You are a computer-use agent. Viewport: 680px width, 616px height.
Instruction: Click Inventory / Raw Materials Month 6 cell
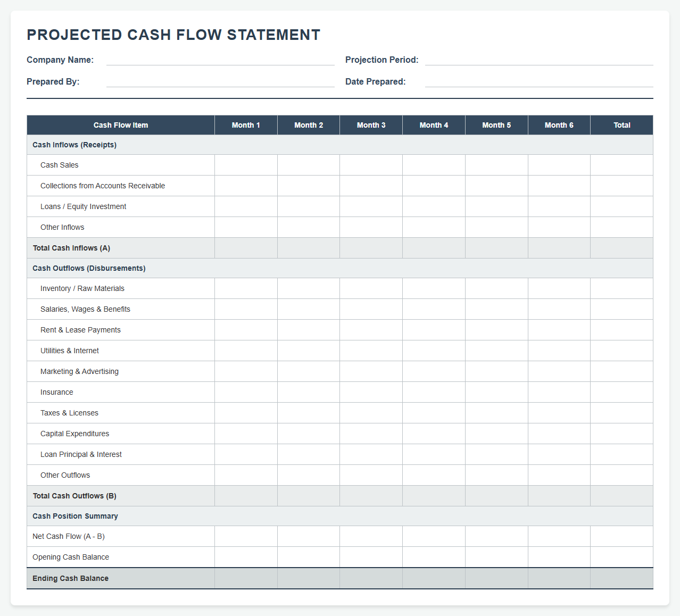(x=559, y=288)
